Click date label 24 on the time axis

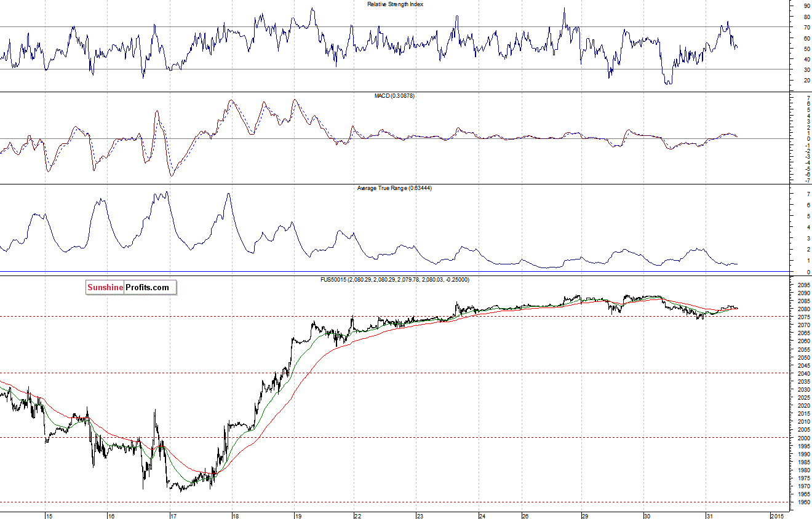pos(482,515)
